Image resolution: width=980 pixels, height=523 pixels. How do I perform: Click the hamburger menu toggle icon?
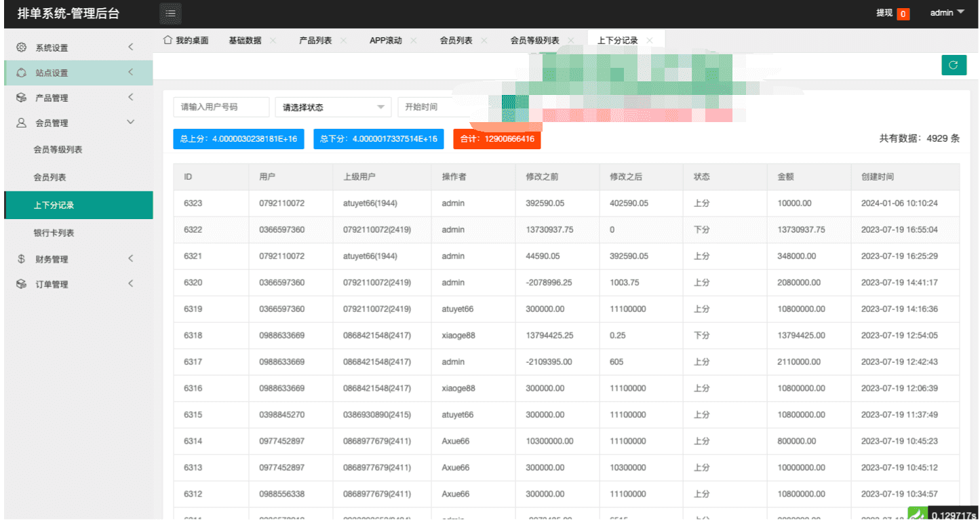click(170, 13)
